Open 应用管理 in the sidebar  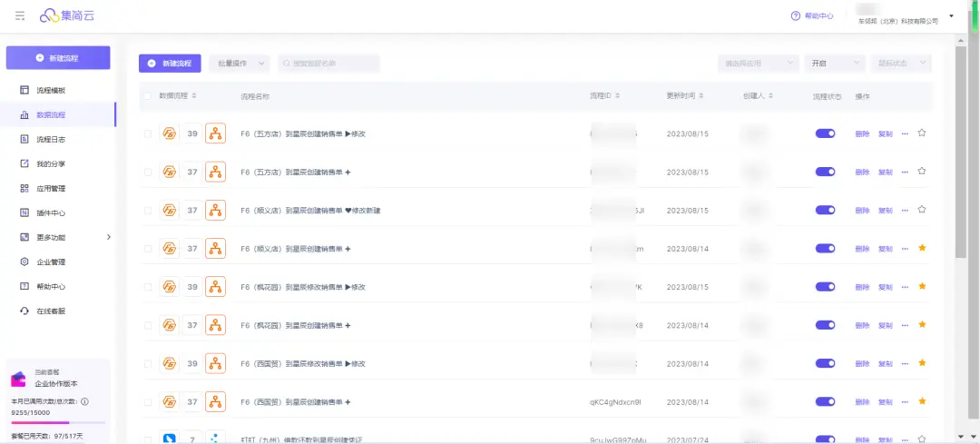[51, 188]
